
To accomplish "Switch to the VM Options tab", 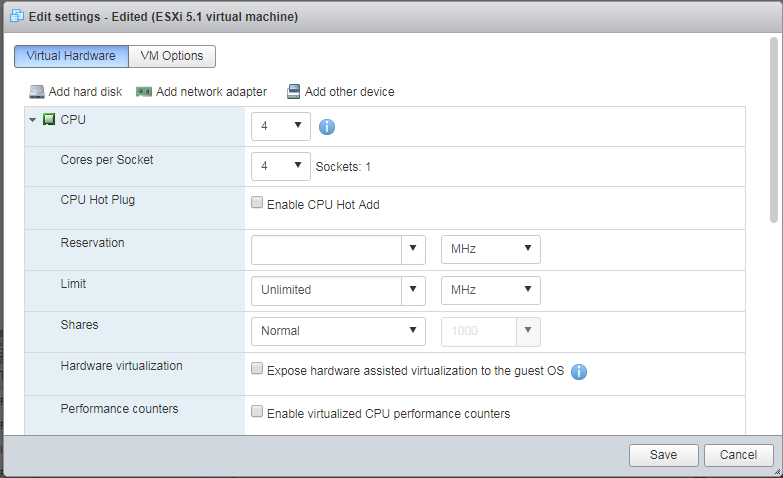I will (x=173, y=57).
